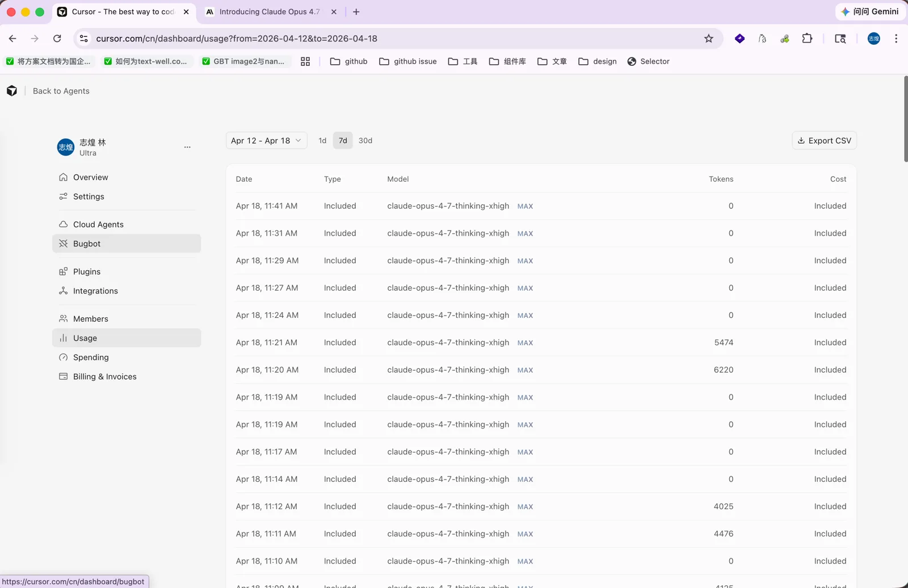Viewport: 908px width, 588px height.
Task: Open Plugins in the sidebar
Action: click(127, 271)
